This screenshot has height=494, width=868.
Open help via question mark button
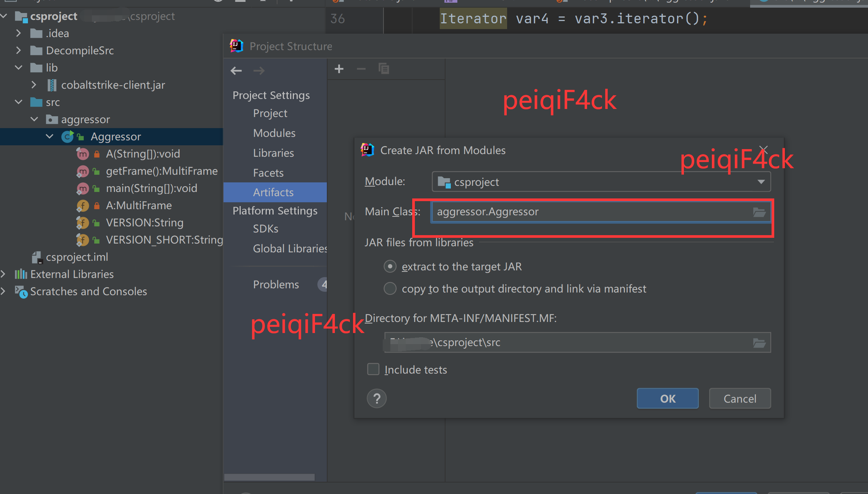pos(377,398)
